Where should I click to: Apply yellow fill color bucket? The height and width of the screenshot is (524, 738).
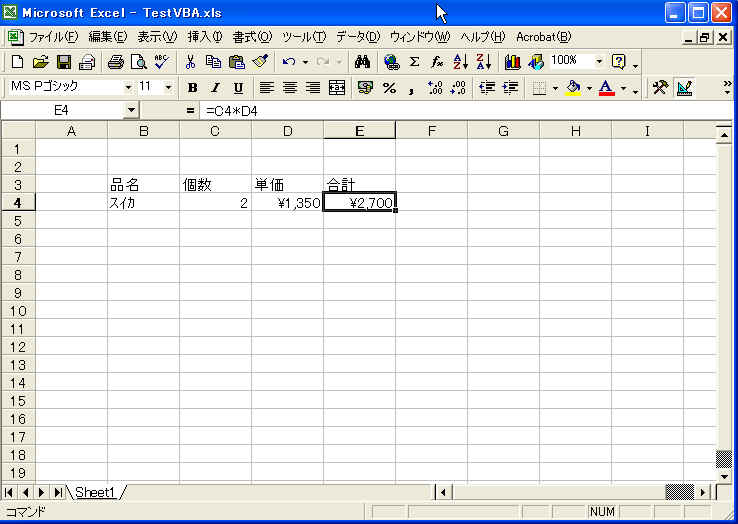click(573, 88)
